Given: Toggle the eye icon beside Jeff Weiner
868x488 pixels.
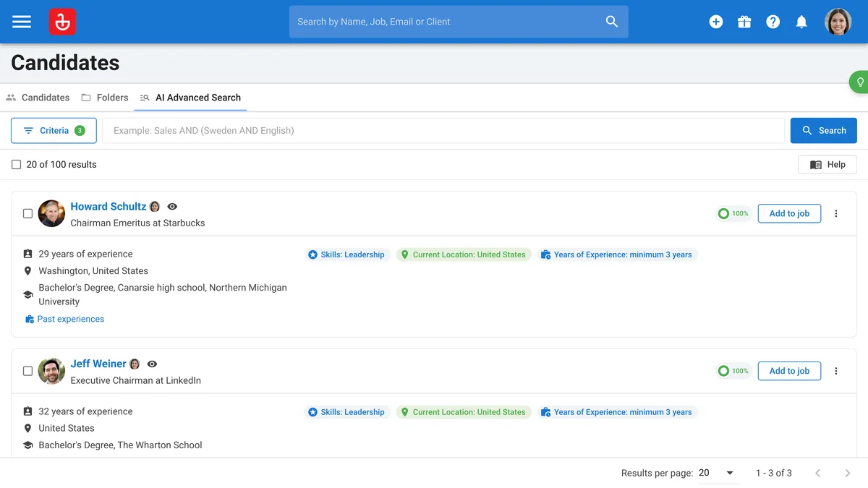Looking at the screenshot, I should [152, 364].
